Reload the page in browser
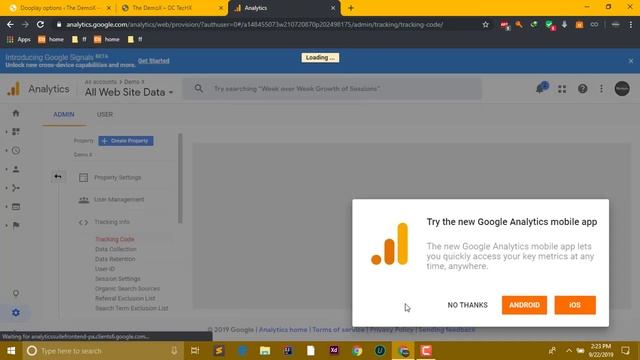This screenshot has height=360, width=640. point(40,24)
